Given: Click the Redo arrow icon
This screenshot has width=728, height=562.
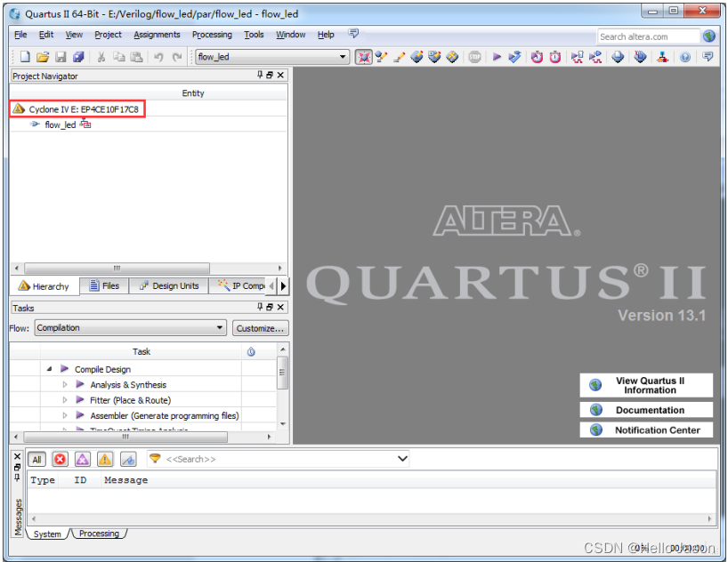Looking at the screenshot, I should tap(177, 57).
